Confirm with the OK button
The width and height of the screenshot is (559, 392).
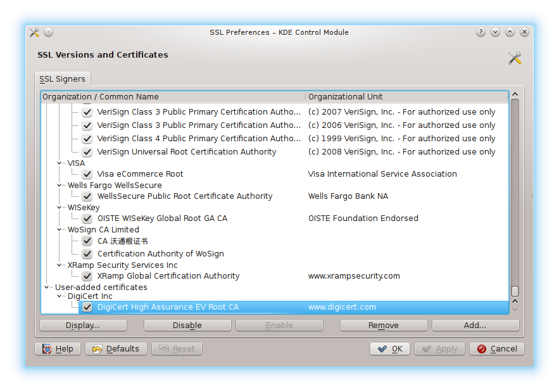tap(390, 349)
